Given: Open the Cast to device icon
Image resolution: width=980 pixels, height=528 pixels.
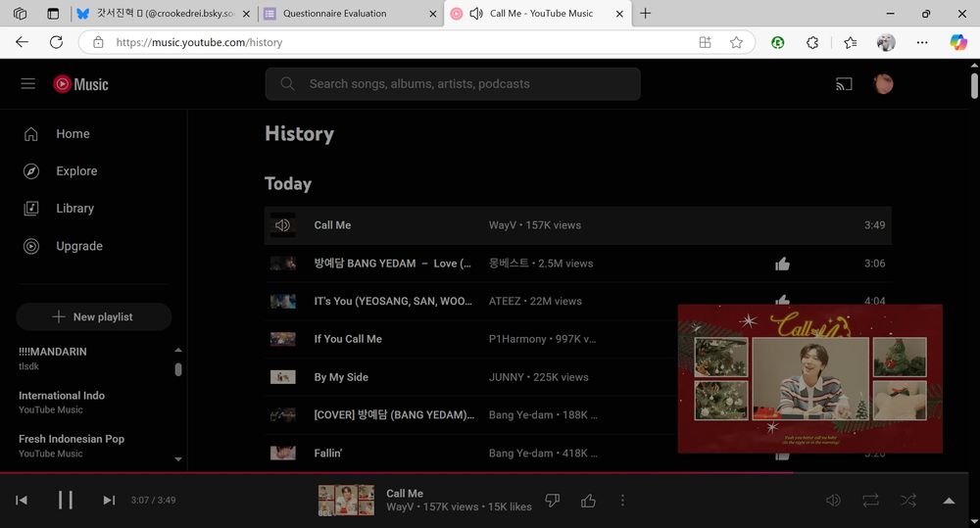Looking at the screenshot, I should click(844, 83).
